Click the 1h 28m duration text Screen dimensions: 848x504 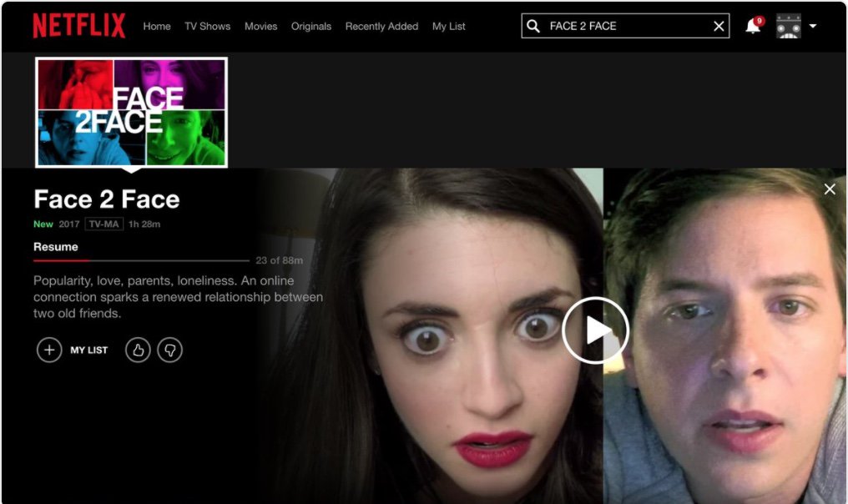click(x=144, y=224)
